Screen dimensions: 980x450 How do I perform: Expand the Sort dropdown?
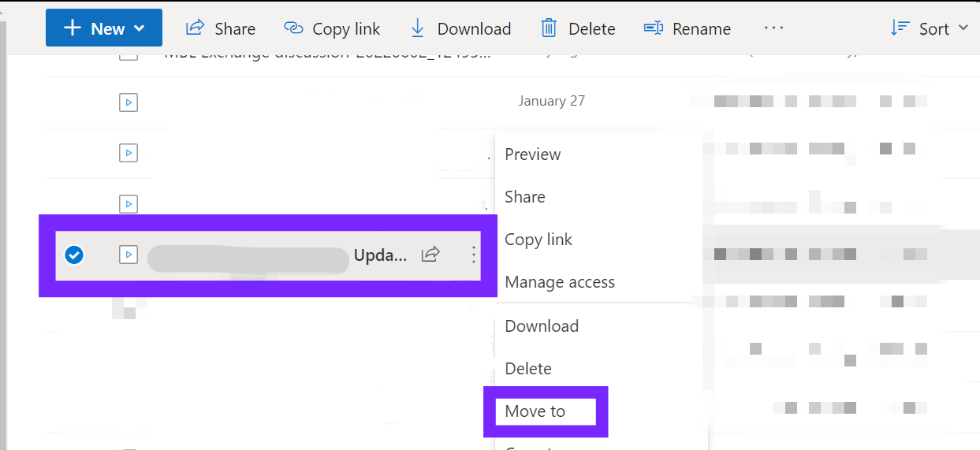pos(930,28)
